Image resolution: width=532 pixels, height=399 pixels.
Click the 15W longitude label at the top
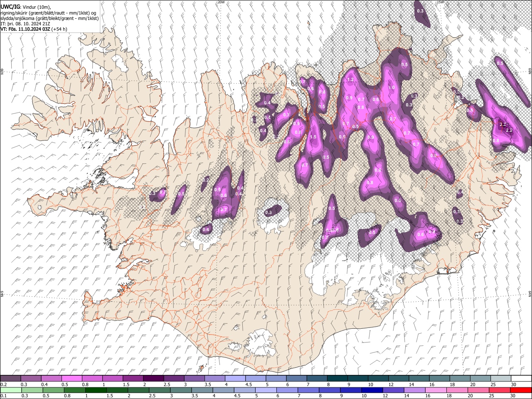440,2
